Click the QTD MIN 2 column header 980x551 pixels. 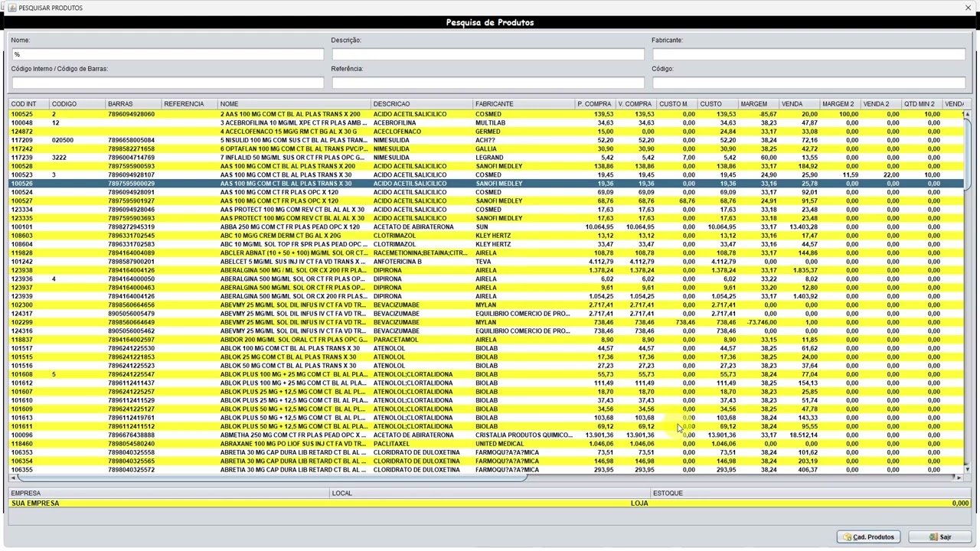click(922, 104)
